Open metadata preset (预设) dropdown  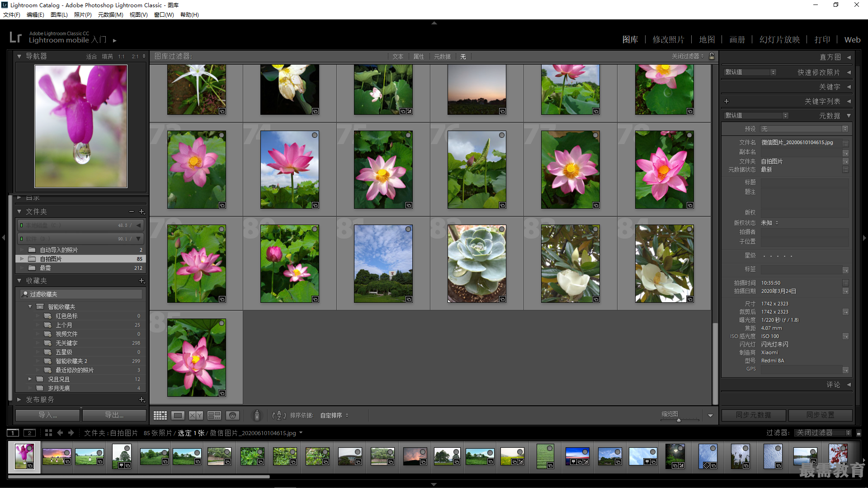804,129
